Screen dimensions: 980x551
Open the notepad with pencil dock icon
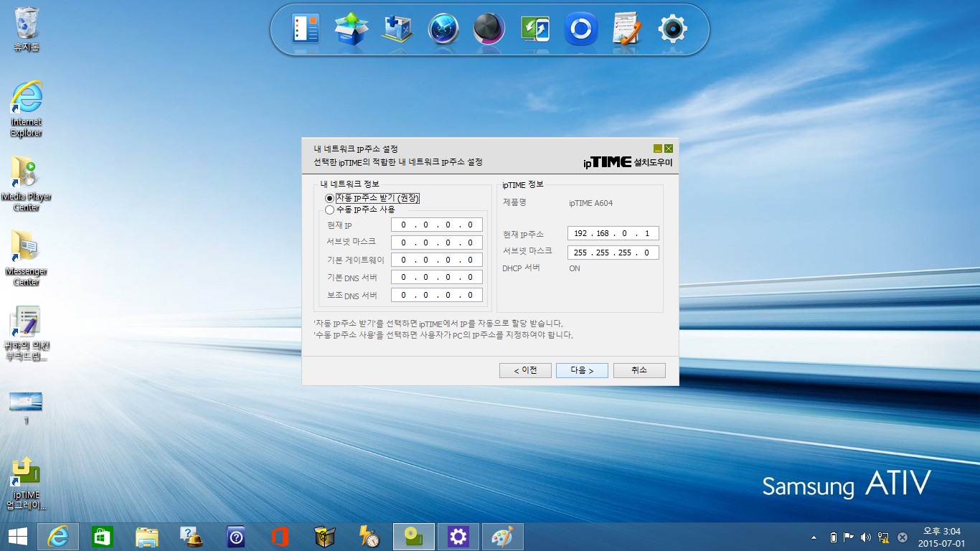(x=626, y=29)
